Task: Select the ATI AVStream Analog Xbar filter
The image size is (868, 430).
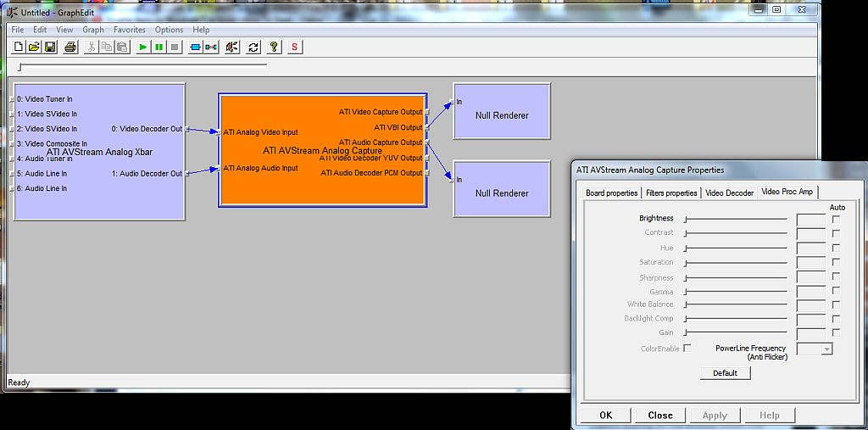Action: point(99,151)
